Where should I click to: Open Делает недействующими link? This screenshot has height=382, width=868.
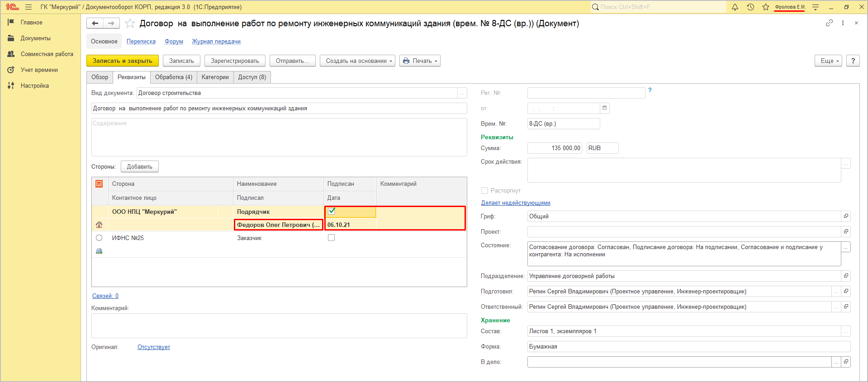point(516,203)
